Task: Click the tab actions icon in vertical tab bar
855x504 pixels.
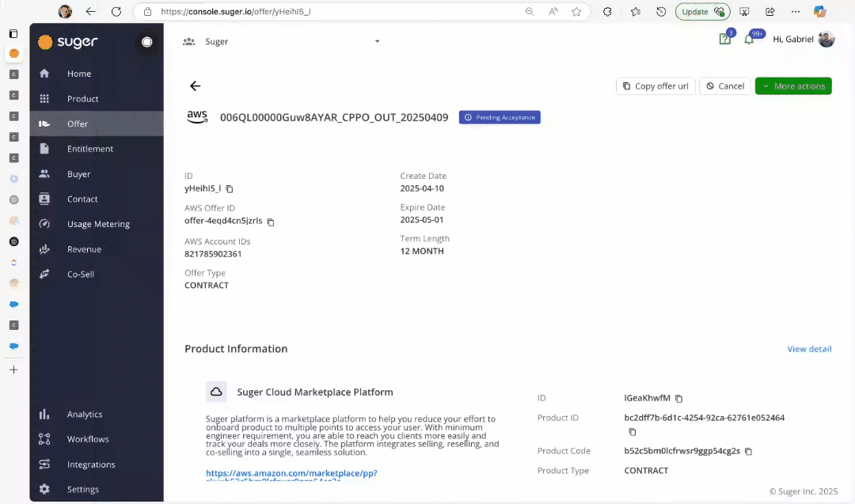Action: [x=13, y=34]
